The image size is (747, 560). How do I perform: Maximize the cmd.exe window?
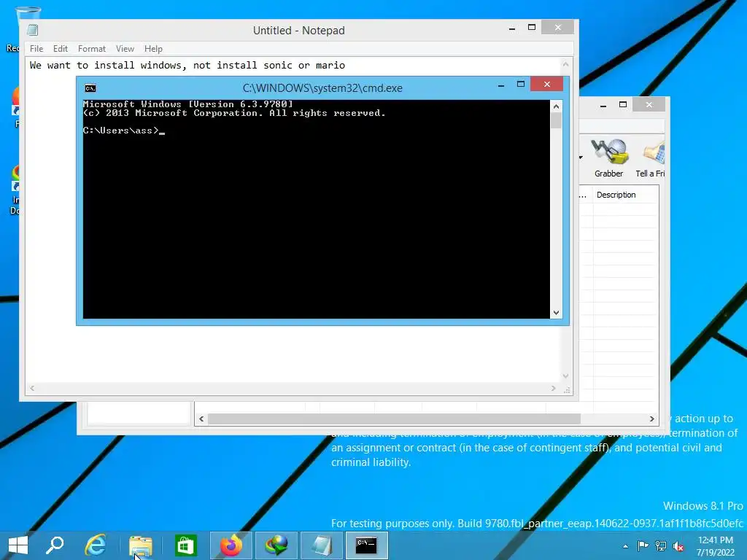pyautogui.click(x=521, y=85)
